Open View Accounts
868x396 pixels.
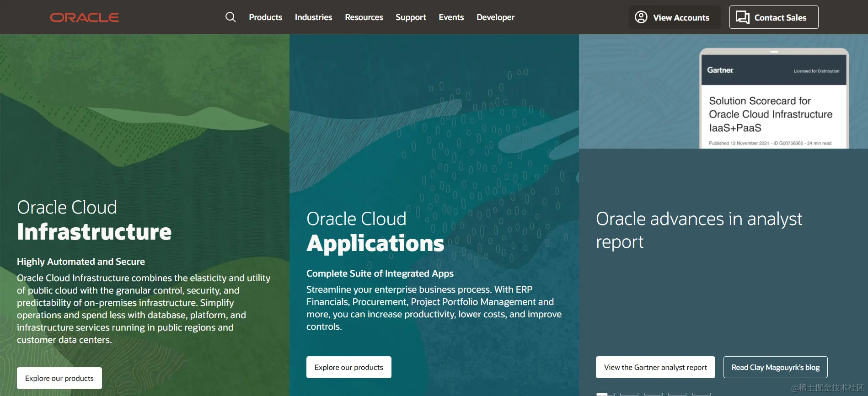pos(674,17)
